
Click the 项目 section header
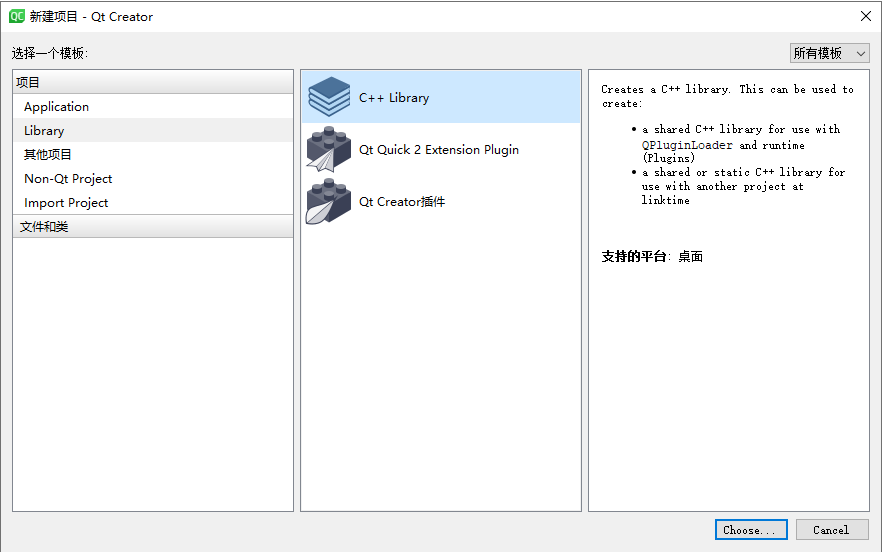click(x=152, y=82)
